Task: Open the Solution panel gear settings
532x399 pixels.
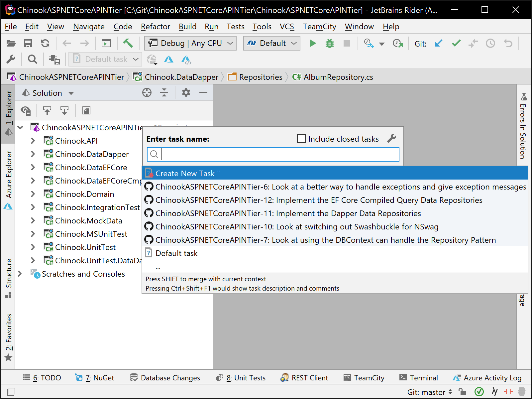Action: point(186,92)
